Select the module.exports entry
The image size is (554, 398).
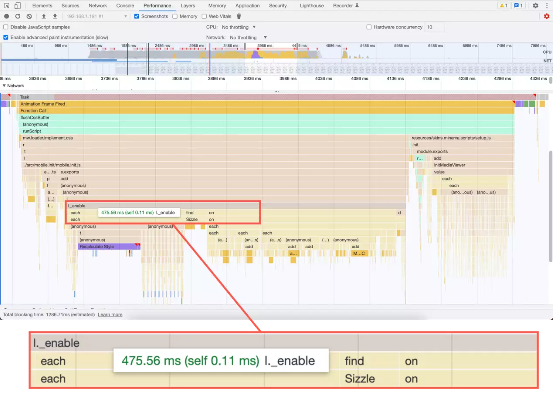[x=464, y=151]
